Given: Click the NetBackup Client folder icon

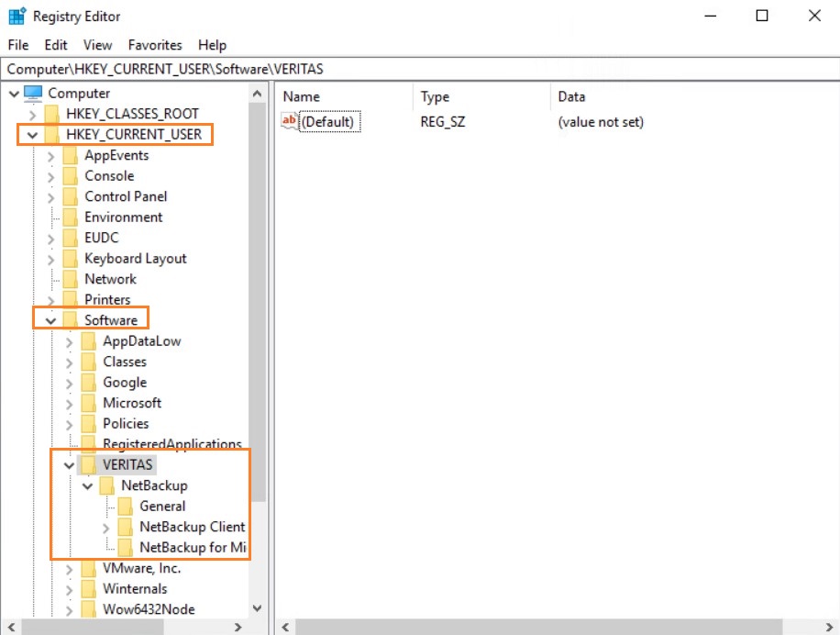Looking at the screenshot, I should tap(126, 528).
